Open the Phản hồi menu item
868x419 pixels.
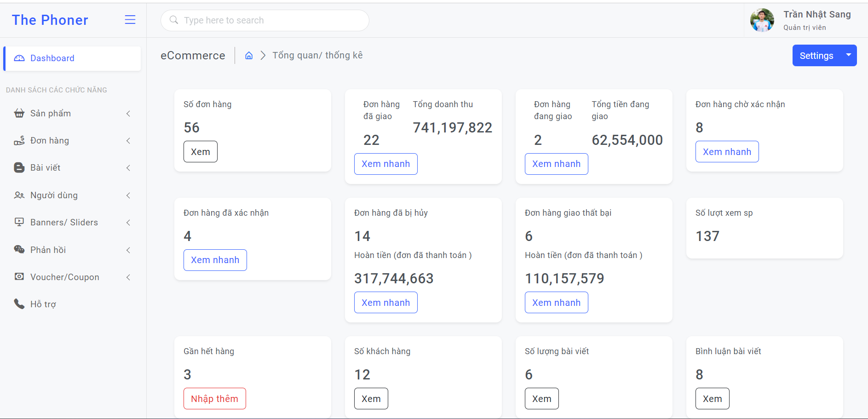tap(48, 250)
